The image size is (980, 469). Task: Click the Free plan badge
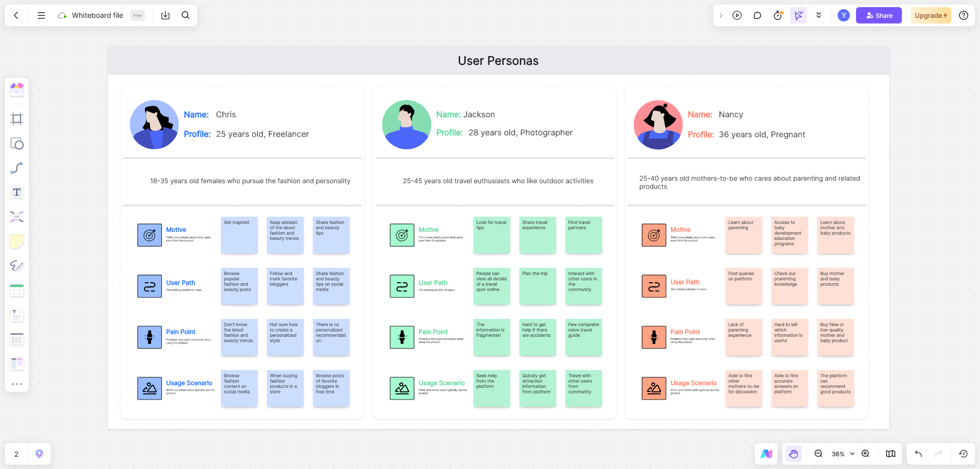pyautogui.click(x=137, y=15)
